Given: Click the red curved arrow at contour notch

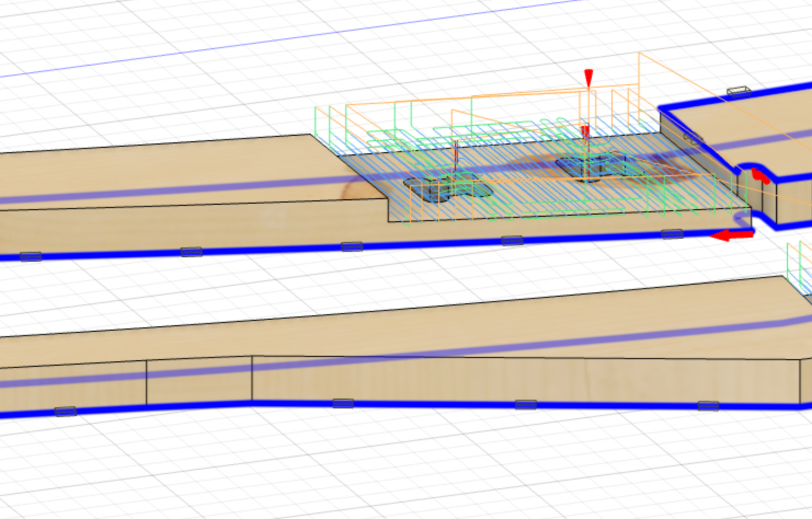Looking at the screenshot, I should coord(759,175).
